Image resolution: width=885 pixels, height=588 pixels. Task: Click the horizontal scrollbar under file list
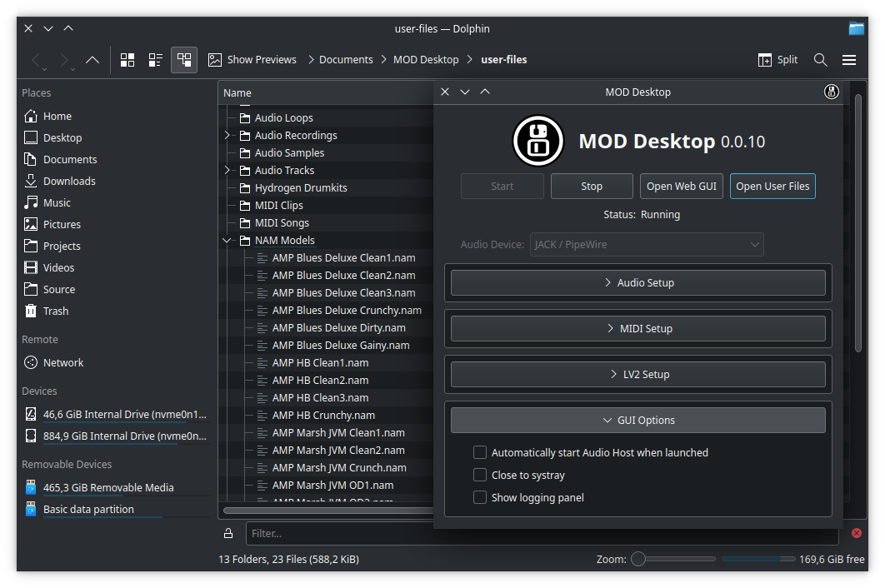pos(328,511)
